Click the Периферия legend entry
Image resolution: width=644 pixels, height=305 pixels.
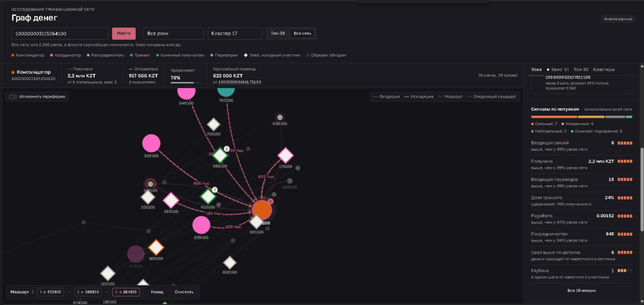click(224, 55)
